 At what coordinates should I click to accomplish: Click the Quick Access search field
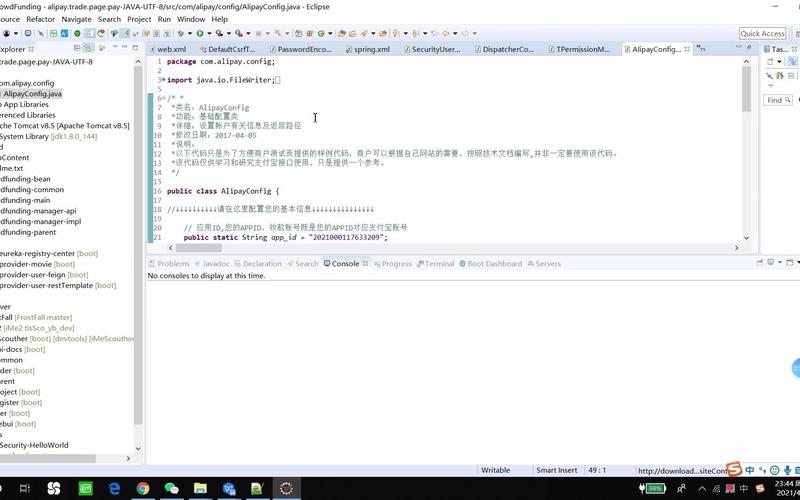point(762,33)
